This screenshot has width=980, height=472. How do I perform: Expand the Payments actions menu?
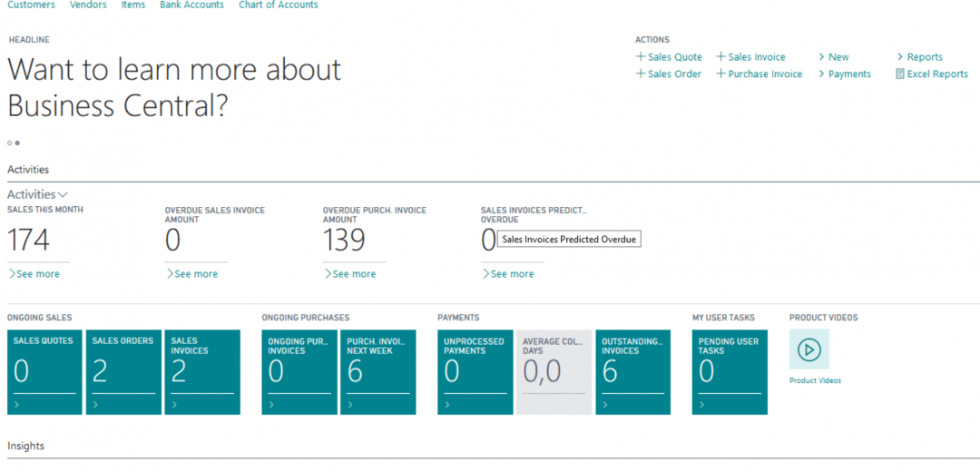(x=844, y=74)
